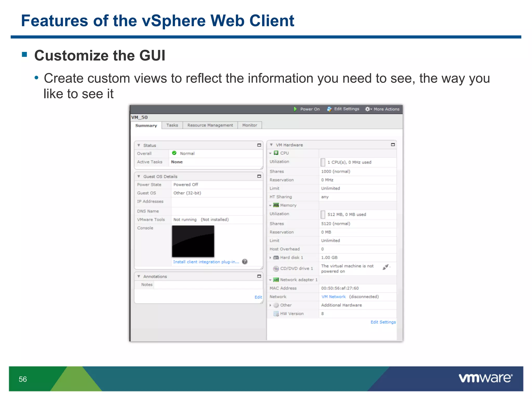Image resolution: width=532 pixels, height=399 pixels.
Task: Click Edit Settings link under VM Hardware
Action: click(x=383, y=322)
